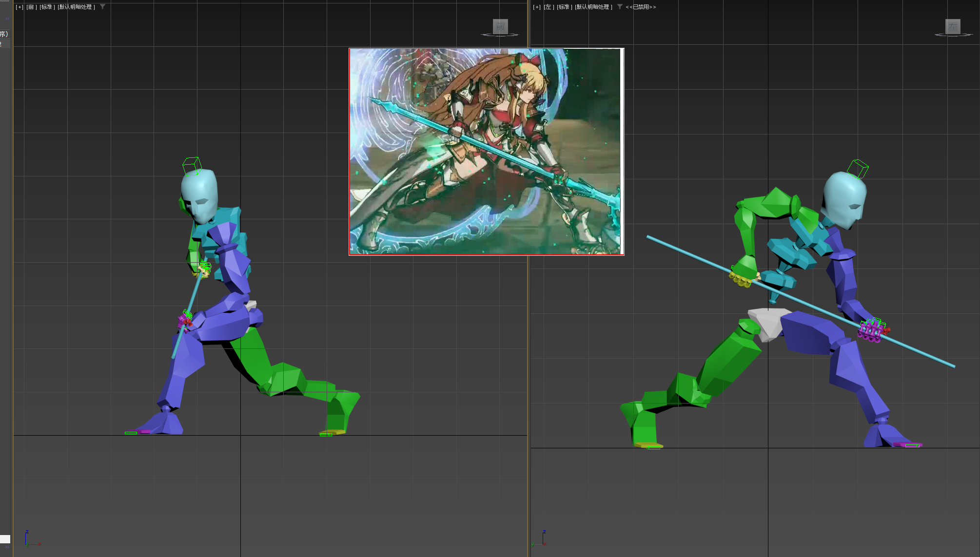980x557 pixels.
Task: Click the ViewCube compass ring in the front viewport
Action: tap(501, 35)
